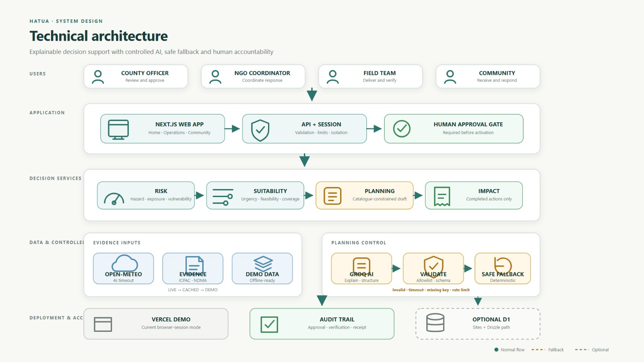Select the PLANNING label
644x362 pixels.
pyautogui.click(x=380, y=191)
